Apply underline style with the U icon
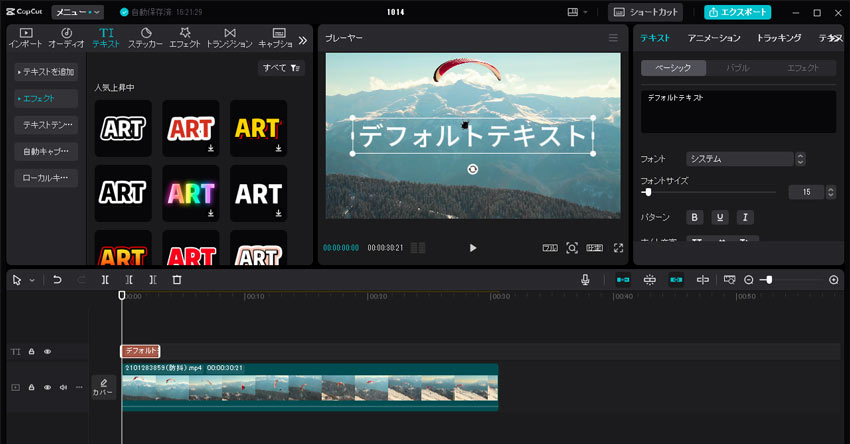 [720, 217]
